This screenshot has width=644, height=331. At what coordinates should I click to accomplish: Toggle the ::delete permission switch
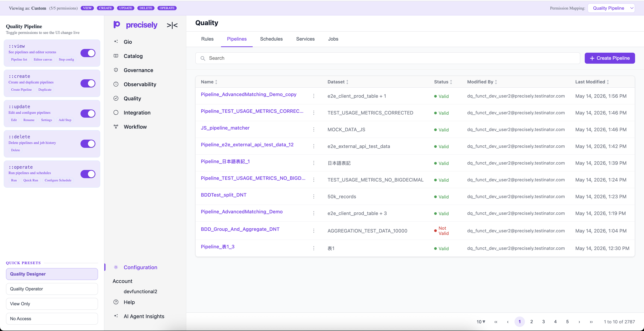coord(88,144)
